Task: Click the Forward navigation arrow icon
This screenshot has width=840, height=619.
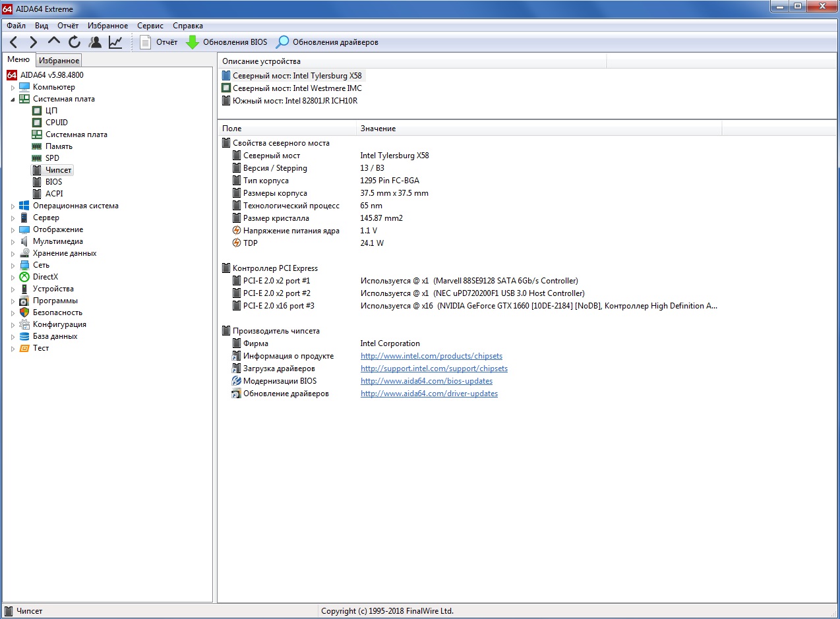Action: (x=34, y=42)
